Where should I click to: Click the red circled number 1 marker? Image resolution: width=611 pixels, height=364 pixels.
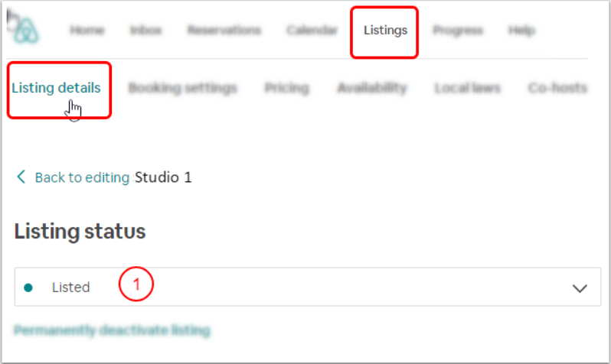tap(136, 284)
